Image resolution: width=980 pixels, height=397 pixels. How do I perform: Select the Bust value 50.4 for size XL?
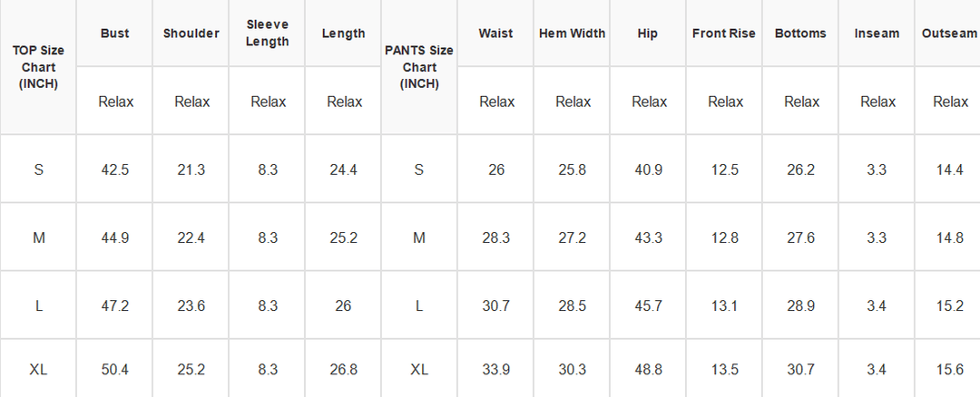114,369
